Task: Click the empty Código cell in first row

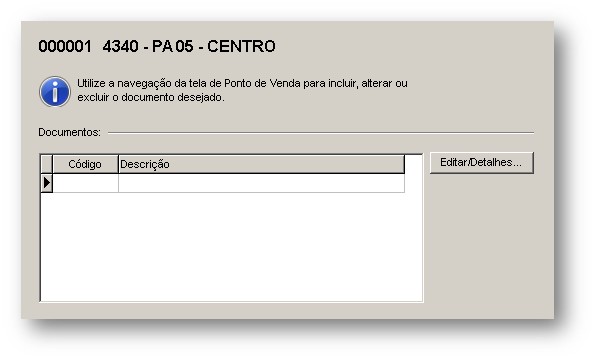Action: (x=86, y=183)
